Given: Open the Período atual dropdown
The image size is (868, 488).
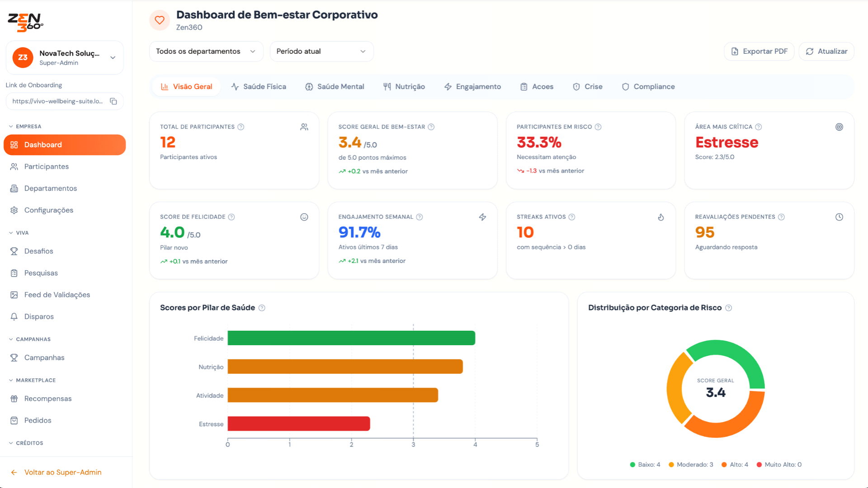Looking at the screenshot, I should pyautogui.click(x=321, y=52).
